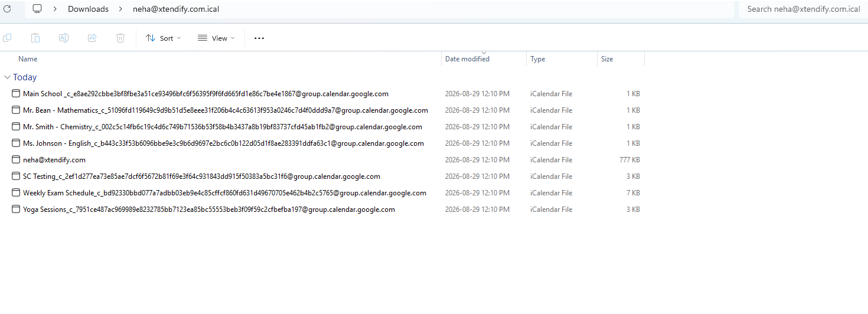
Task: Click the Downloads breadcrumb
Action: [88, 9]
